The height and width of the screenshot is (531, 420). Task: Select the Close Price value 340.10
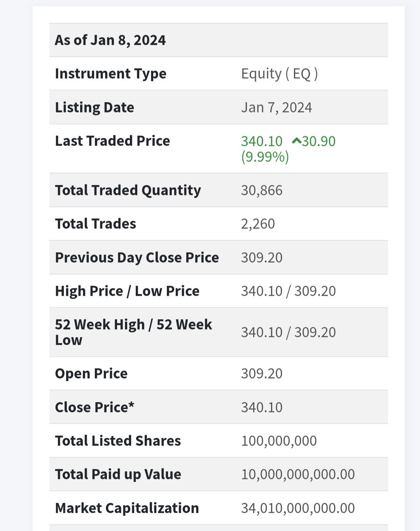[261, 407]
